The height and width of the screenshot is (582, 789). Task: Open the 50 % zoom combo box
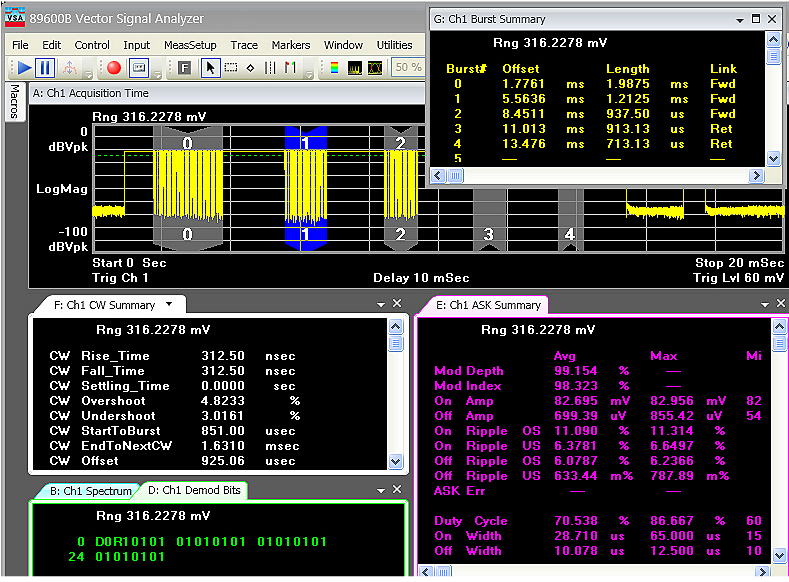tap(407, 68)
